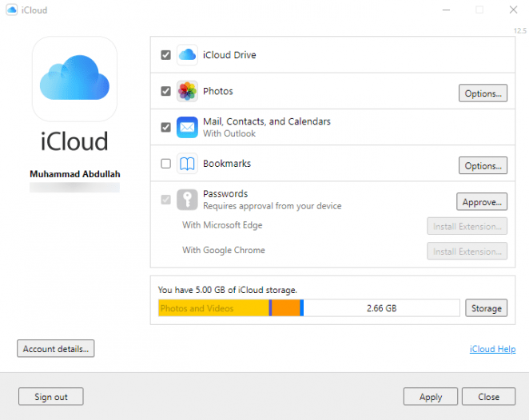Click the large iCloud logo
This screenshot has width=529, height=420.
(74, 79)
